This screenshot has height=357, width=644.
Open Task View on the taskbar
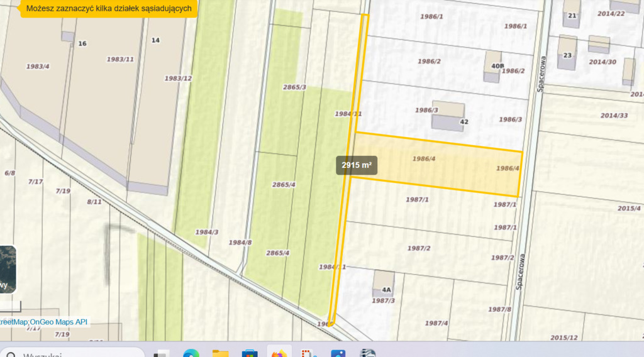click(162, 353)
